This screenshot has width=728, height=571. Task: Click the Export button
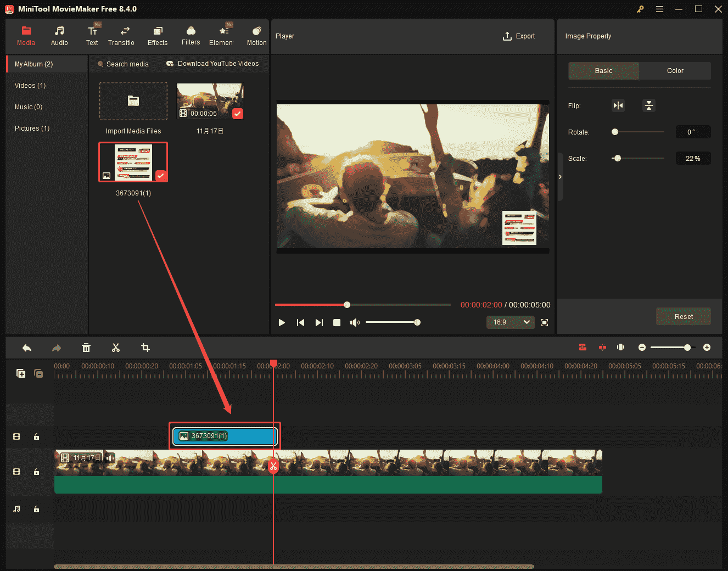pos(519,36)
